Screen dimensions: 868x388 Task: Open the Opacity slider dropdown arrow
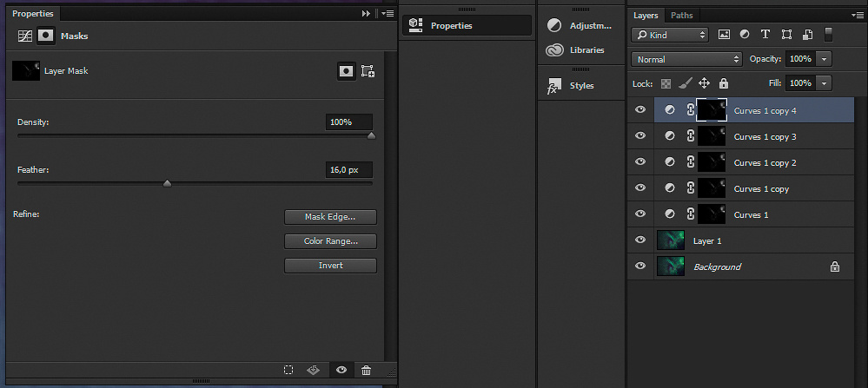coord(825,58)
